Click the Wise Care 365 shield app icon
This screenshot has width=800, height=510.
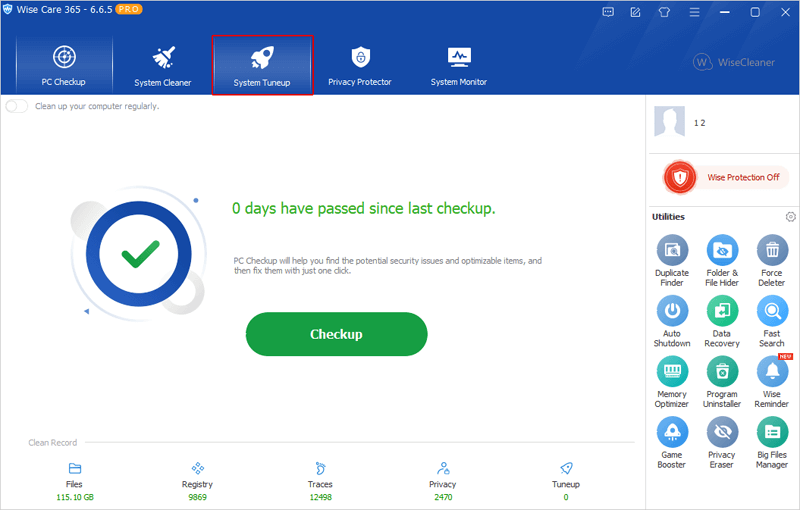(x=8, y=9)
